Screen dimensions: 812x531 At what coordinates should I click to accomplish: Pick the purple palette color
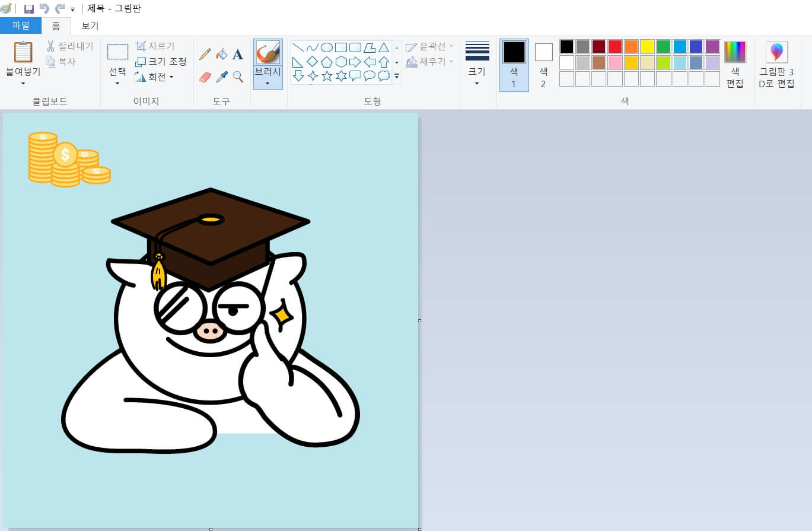tap(712, 47)
